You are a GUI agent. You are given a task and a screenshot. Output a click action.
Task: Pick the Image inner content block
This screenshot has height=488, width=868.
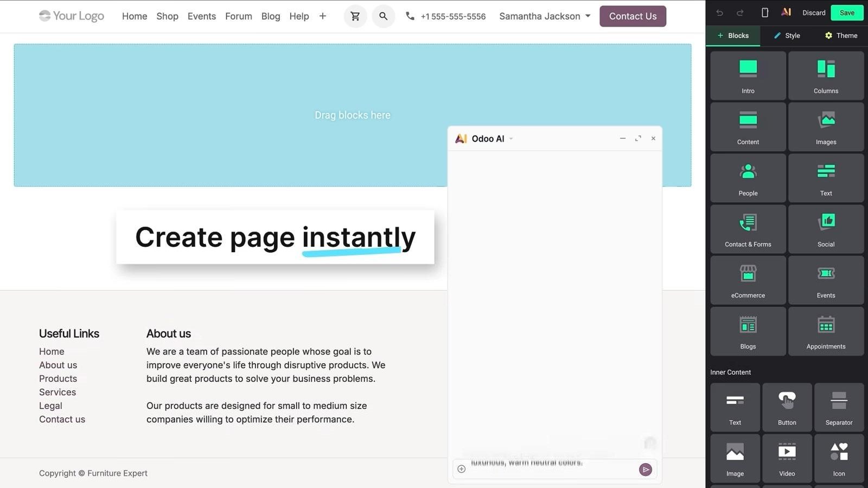tap(735, 458)
